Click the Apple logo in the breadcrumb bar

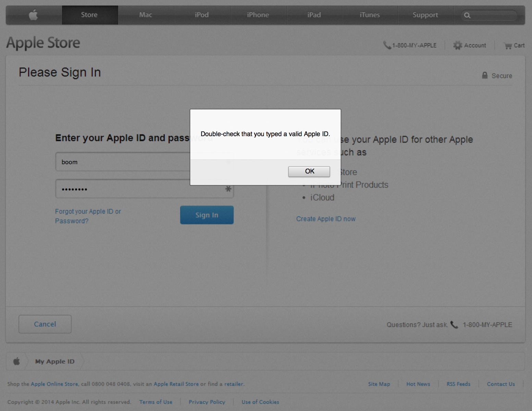(x=16, y=361)
